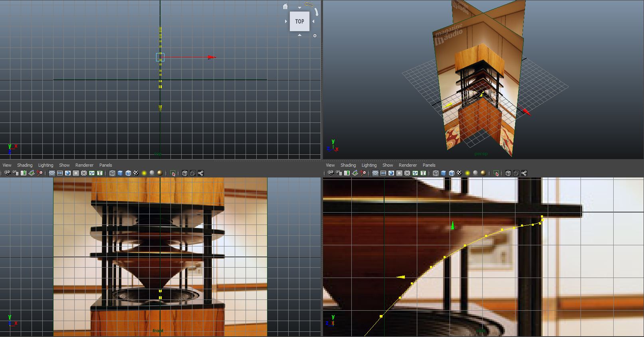This screenshot has width=644, height=337.
Task: Click Isolate Select icon in side panel toolbar
Action: click(x=496, y=173)
